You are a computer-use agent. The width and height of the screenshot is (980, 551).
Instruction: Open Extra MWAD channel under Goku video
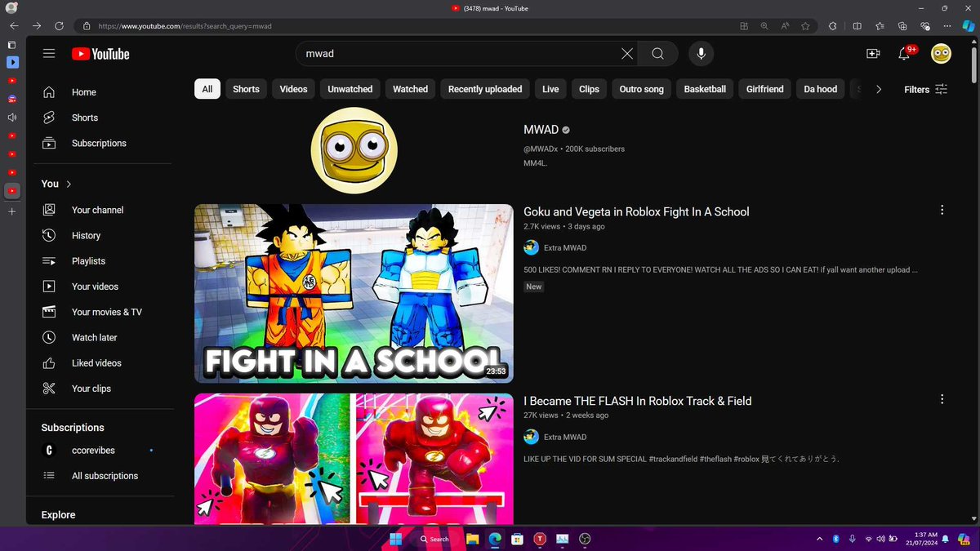pyautogui.click(x=565, y=248)
